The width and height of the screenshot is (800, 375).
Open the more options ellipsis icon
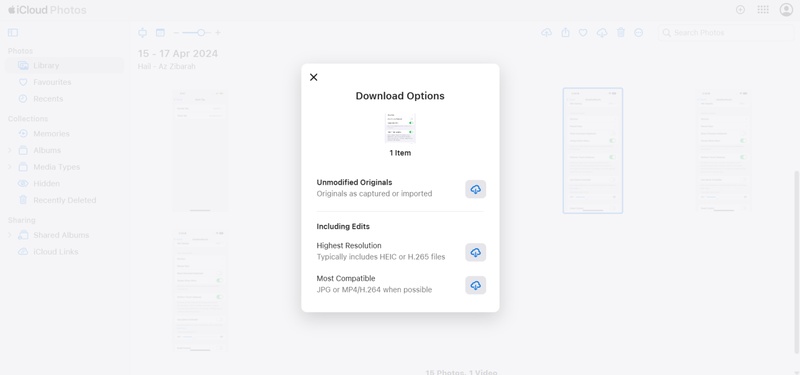[639, 33]
